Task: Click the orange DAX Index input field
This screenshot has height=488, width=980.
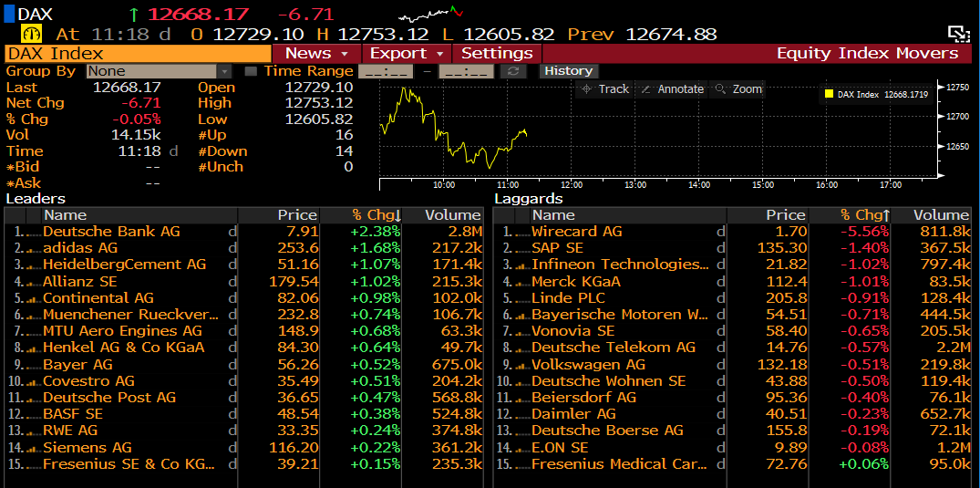Action: click(x=138, y=53)
